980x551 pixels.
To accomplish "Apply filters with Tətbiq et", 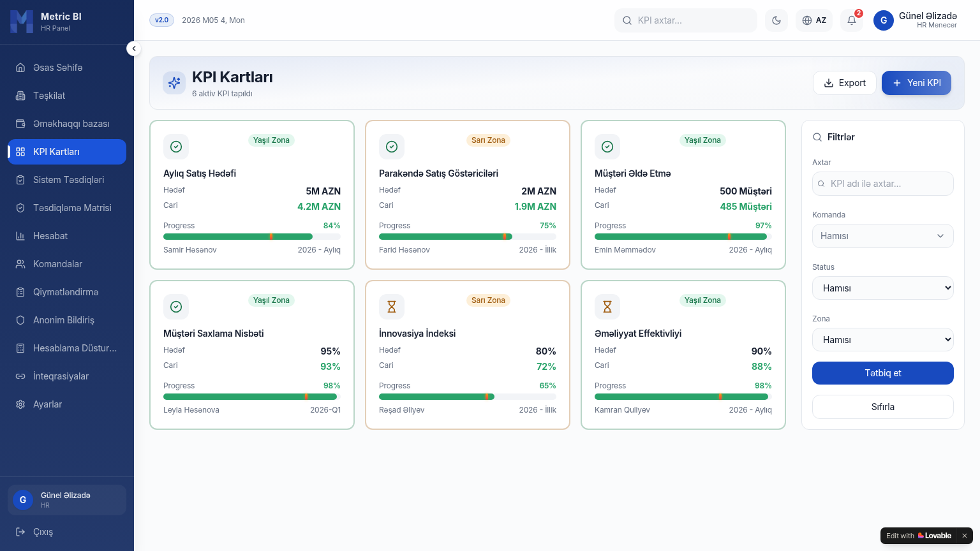I will coord(883,373).
